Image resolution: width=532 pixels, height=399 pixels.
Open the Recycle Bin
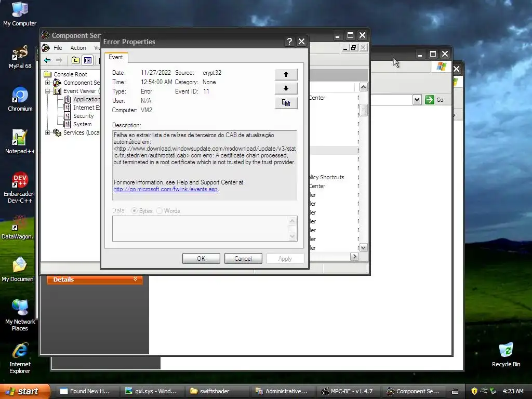point(506,355)
